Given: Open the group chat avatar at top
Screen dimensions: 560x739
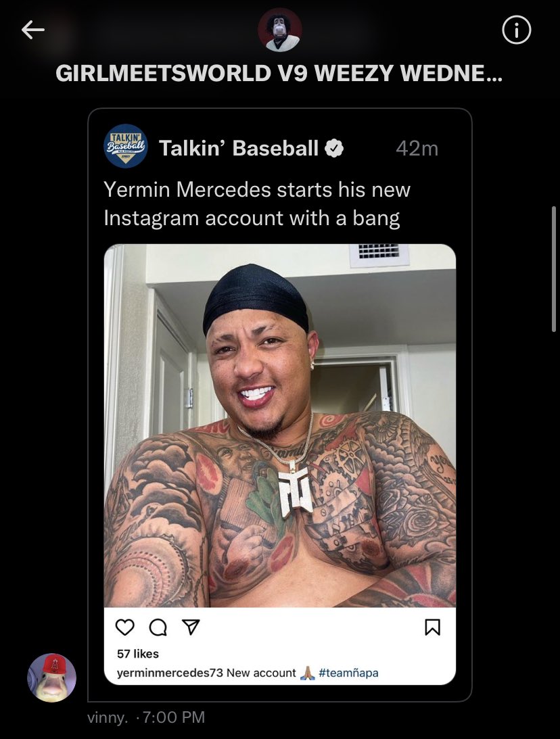Looking at the screenshot, I should 279,30.
